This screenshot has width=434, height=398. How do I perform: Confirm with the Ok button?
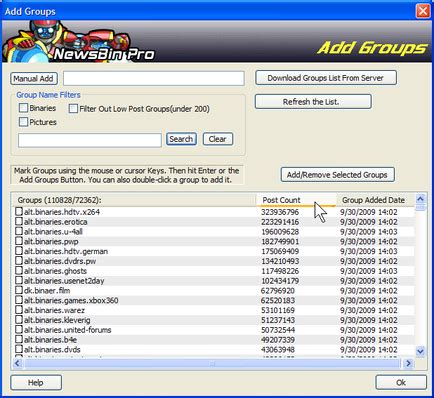click(401, 382)
